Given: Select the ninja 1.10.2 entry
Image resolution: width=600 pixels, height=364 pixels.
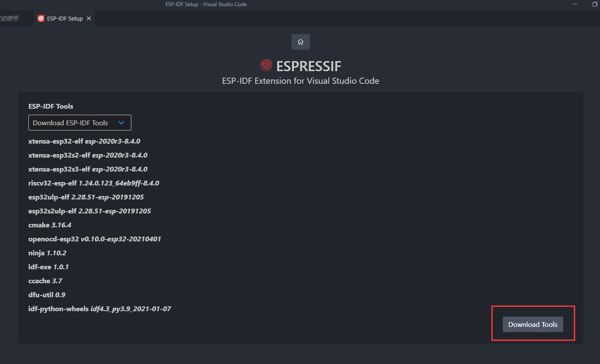Looking at the screenshot, I should pos(47,253).
